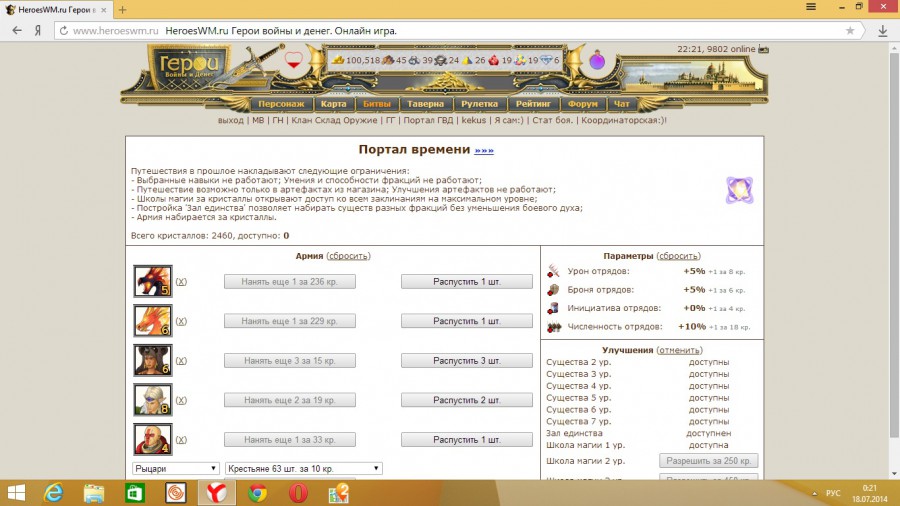Click Параметры сбросить link
The height and width of the screenshot is (506, 900).
point(678,256)
